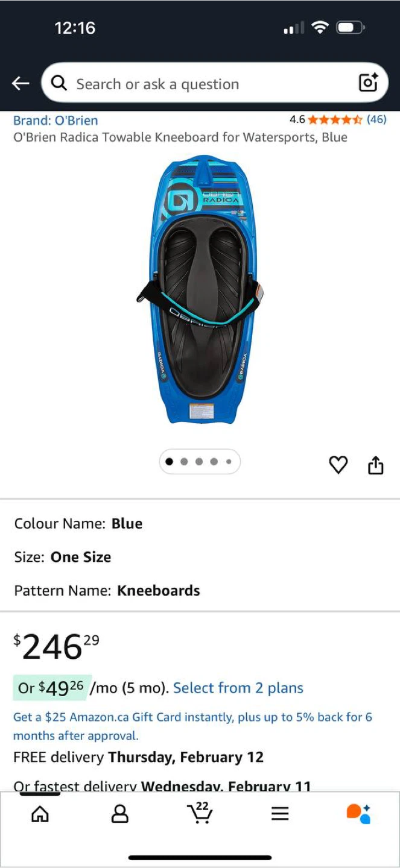Image resolution: width=400 pixels, height=868 pixels.
Task: Tap the back arrow icon
Action: tap(21, 84)
